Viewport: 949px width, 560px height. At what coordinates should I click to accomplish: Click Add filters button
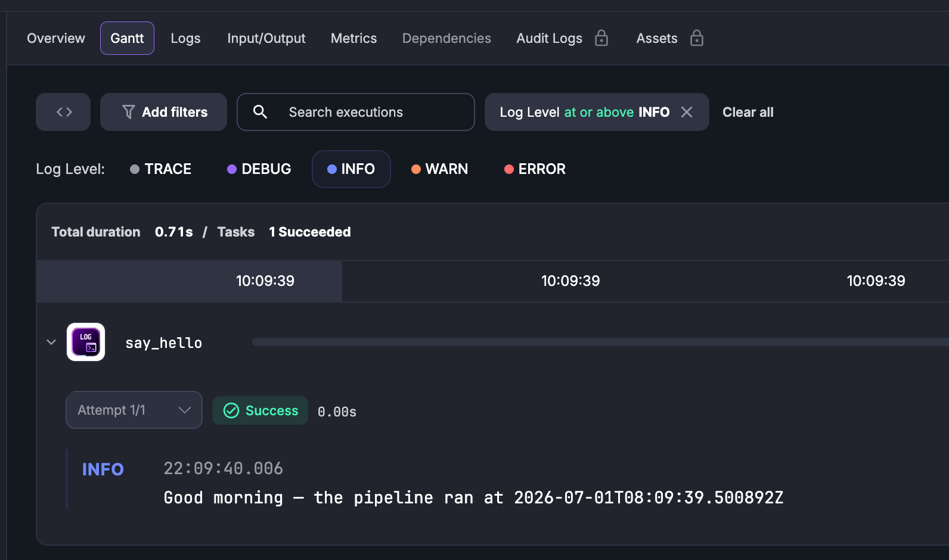[x=163, y=112]
